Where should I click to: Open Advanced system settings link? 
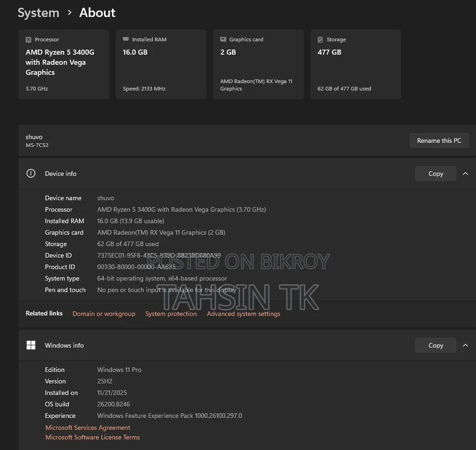click(243, 314)
